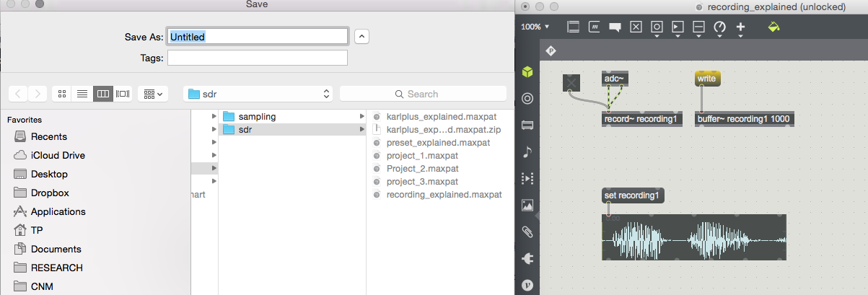
Task: Open the sdr folder location dropdown
Action: click(258, 94)
